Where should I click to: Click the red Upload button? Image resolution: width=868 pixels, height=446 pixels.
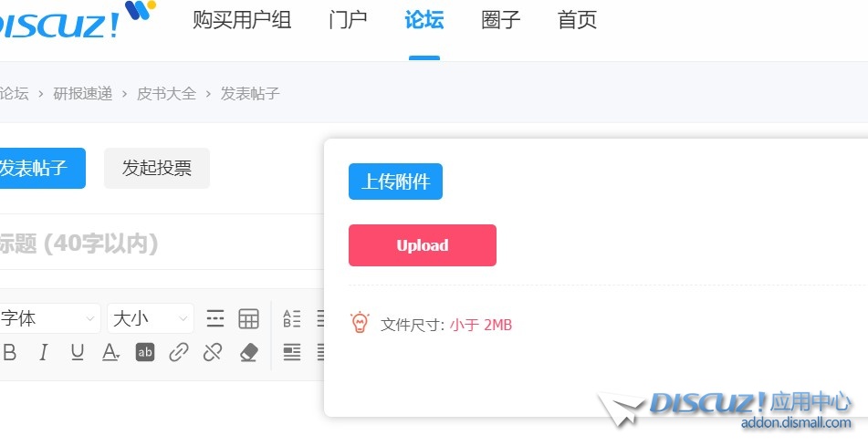[423, 245]
